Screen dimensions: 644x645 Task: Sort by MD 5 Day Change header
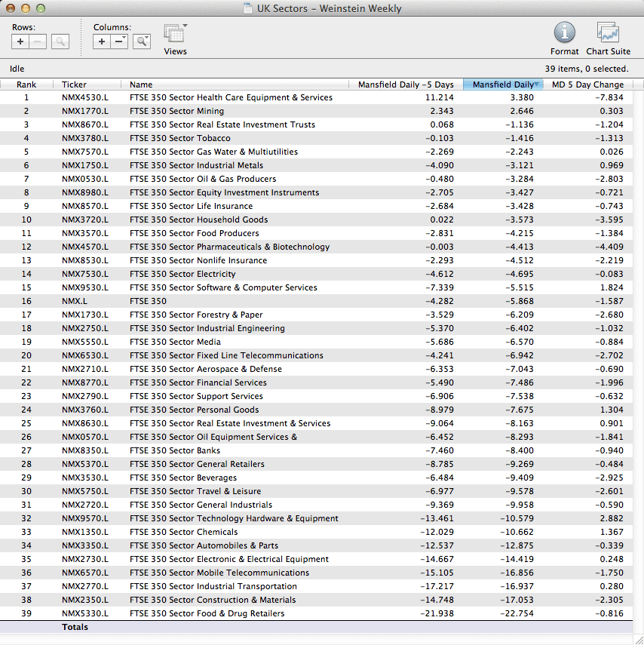(587, 84)
